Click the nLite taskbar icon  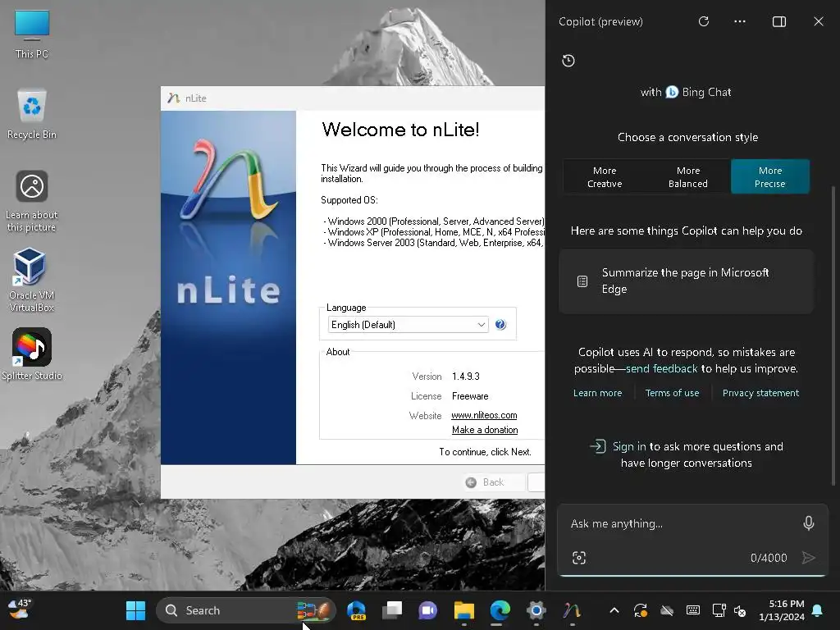pos(572,610)
